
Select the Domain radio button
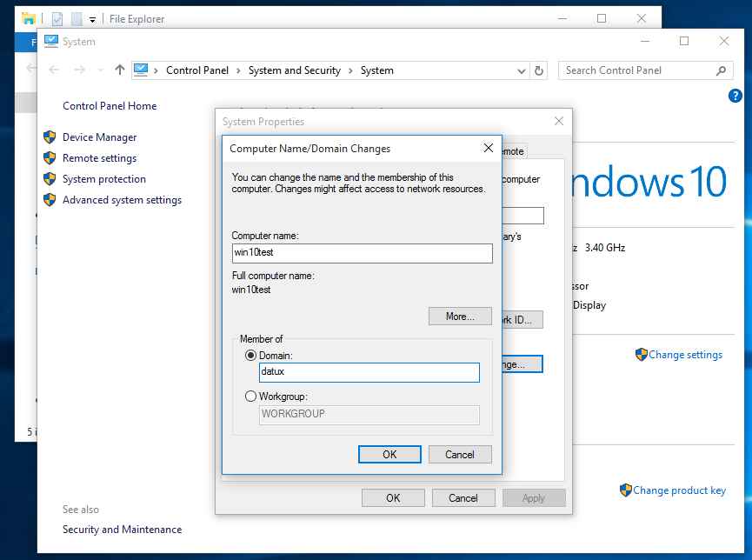(x=250, y=356)
